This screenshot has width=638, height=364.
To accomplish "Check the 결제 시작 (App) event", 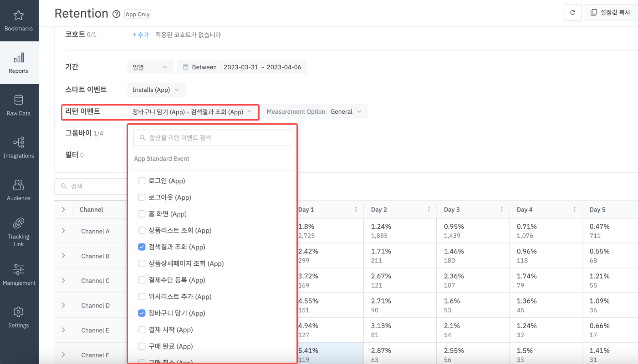I will [x=142, y=330].
